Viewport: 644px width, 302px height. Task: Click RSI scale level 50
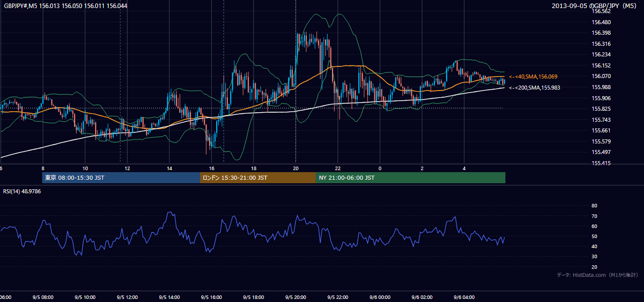pyautogui.click(x=594, y=236)
